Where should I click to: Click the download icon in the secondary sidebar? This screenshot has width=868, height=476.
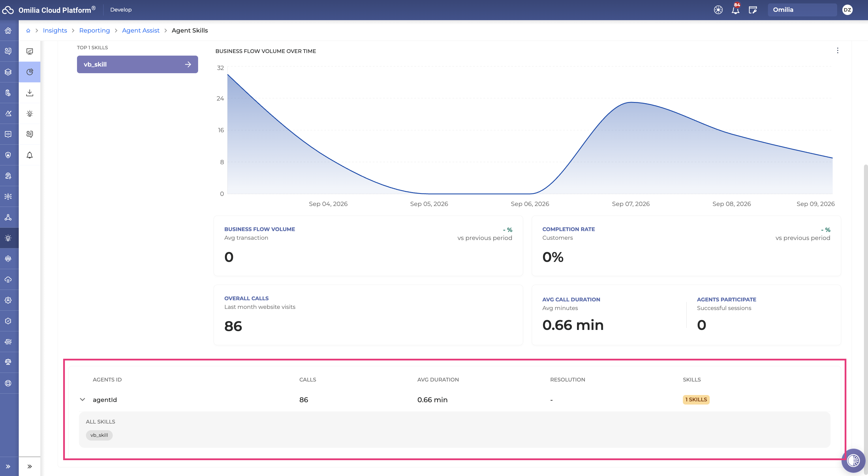(x=30, y=92)
